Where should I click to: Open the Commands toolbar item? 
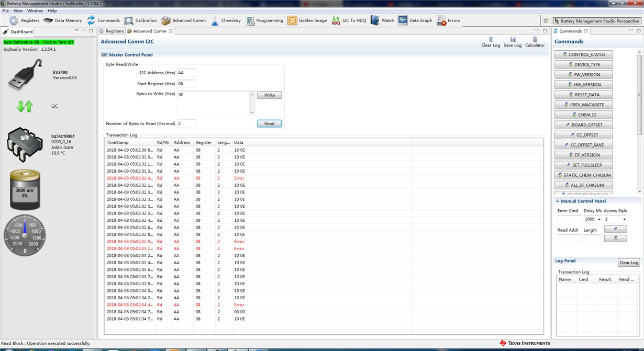click(103, 20)
